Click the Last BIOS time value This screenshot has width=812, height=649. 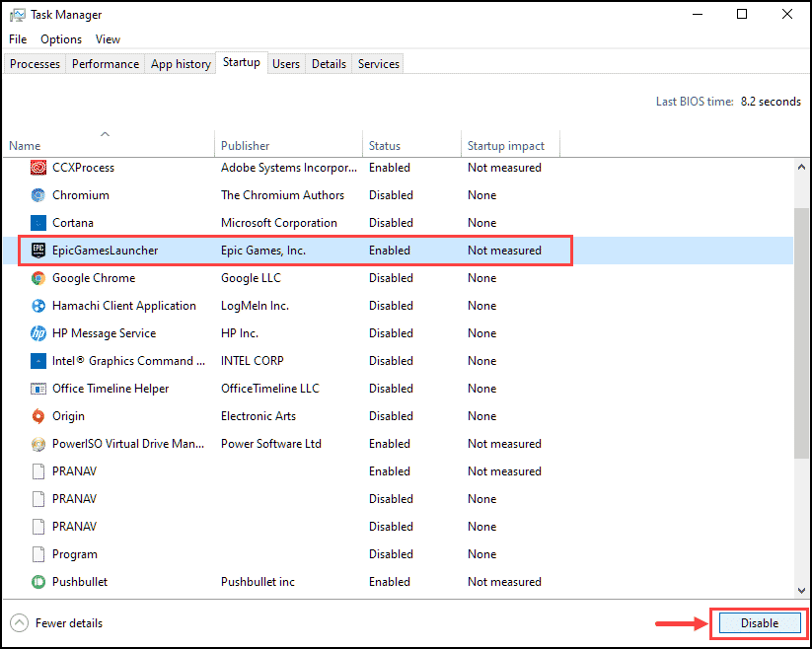coord(771,102)
